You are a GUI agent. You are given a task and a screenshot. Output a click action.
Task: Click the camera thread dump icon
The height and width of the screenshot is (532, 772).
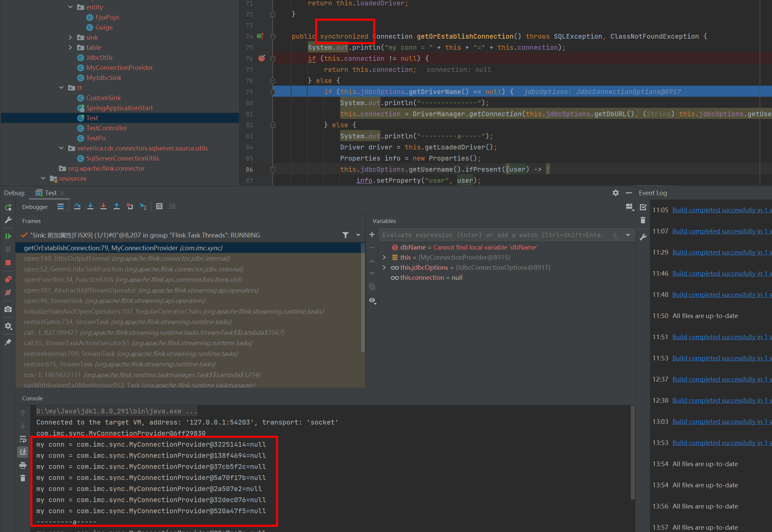pyautogui.click(x=8, y=309)
